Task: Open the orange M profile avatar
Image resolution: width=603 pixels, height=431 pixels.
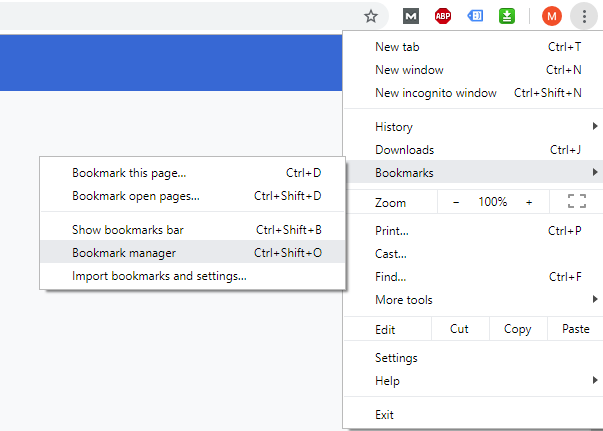Action: (551, 16)
